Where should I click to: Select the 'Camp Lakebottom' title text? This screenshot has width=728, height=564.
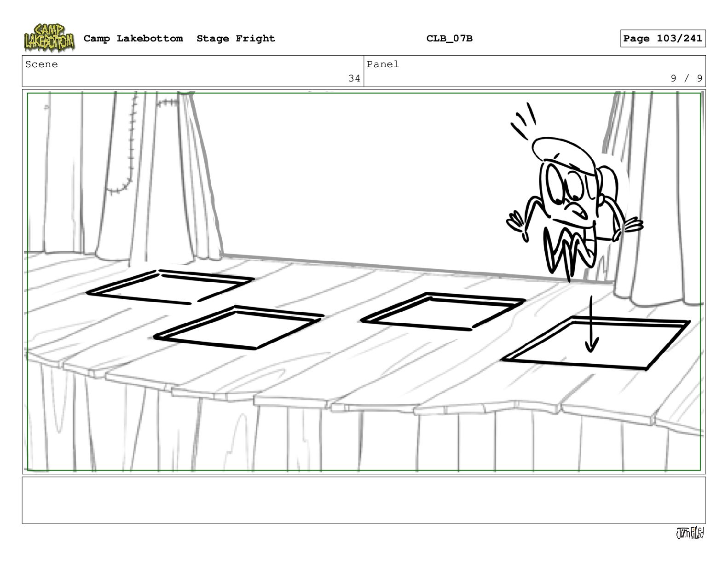click(x=133, y=39)
